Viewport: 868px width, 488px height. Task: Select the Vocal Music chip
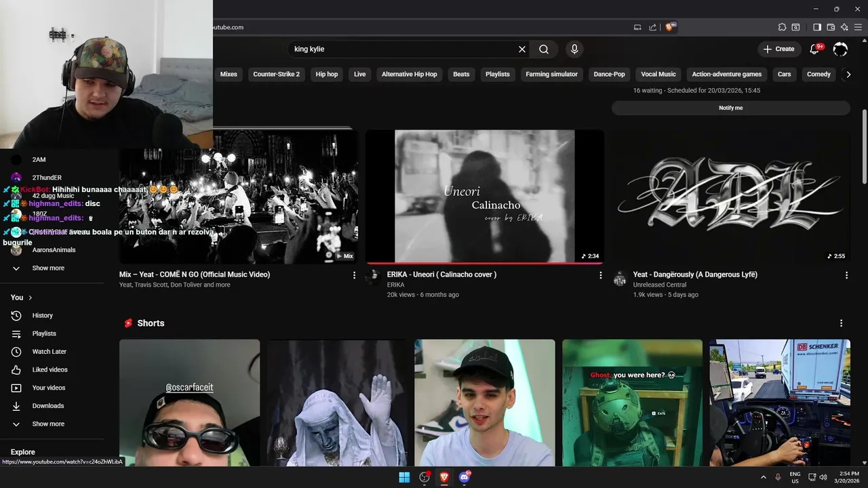click(x=658, y=75)
